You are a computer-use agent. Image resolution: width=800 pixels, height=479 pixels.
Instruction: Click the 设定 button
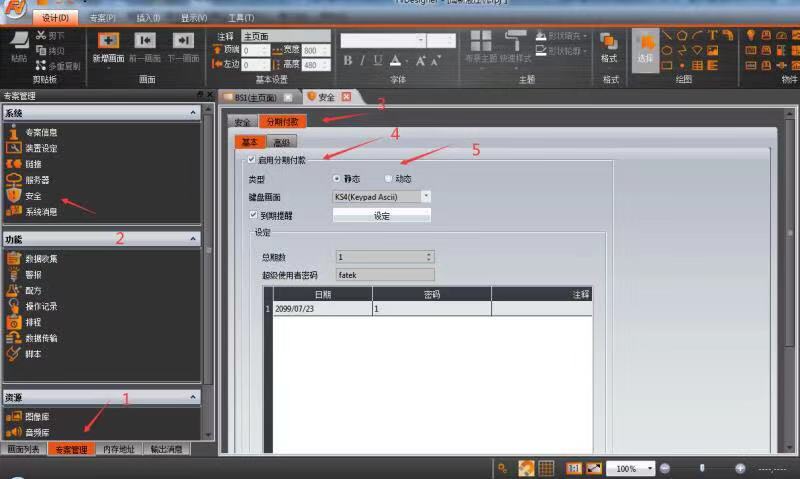tap(382, 216)
